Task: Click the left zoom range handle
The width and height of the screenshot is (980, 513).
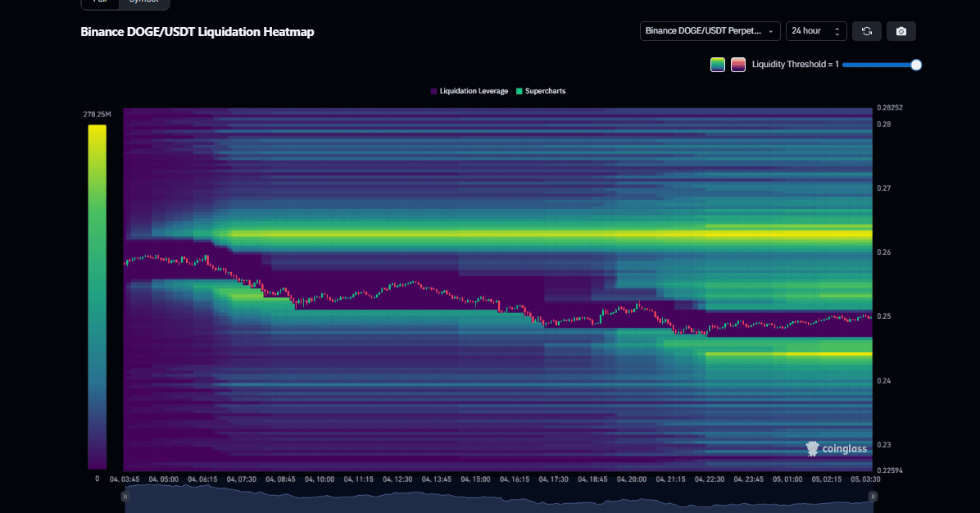Action: pyautogui.click(x=125, y=496)
